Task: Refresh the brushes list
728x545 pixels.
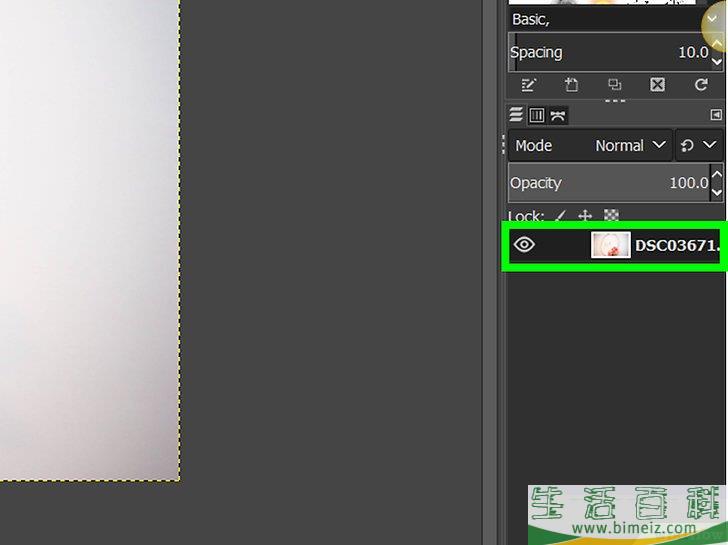Action: [x=701, y=86]
